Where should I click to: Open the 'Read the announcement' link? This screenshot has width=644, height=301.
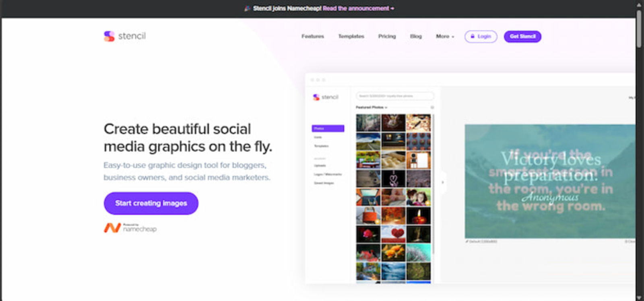(358, 8)
